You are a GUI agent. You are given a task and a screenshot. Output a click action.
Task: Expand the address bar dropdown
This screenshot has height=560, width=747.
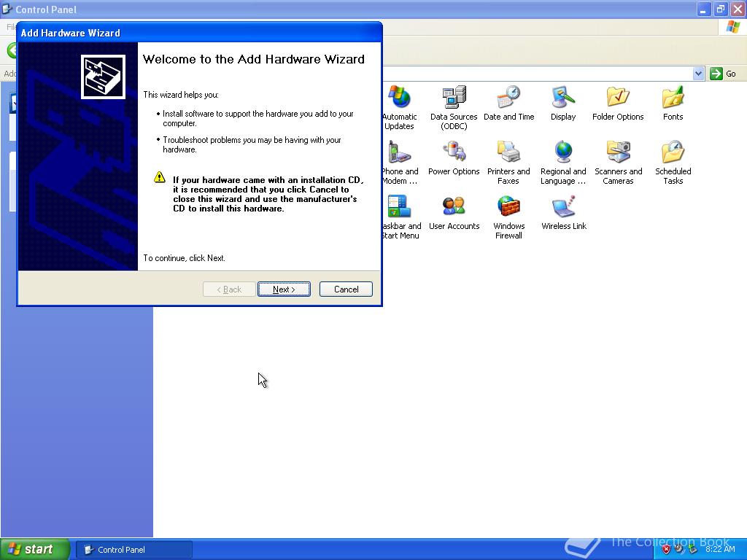click(698, 73)
